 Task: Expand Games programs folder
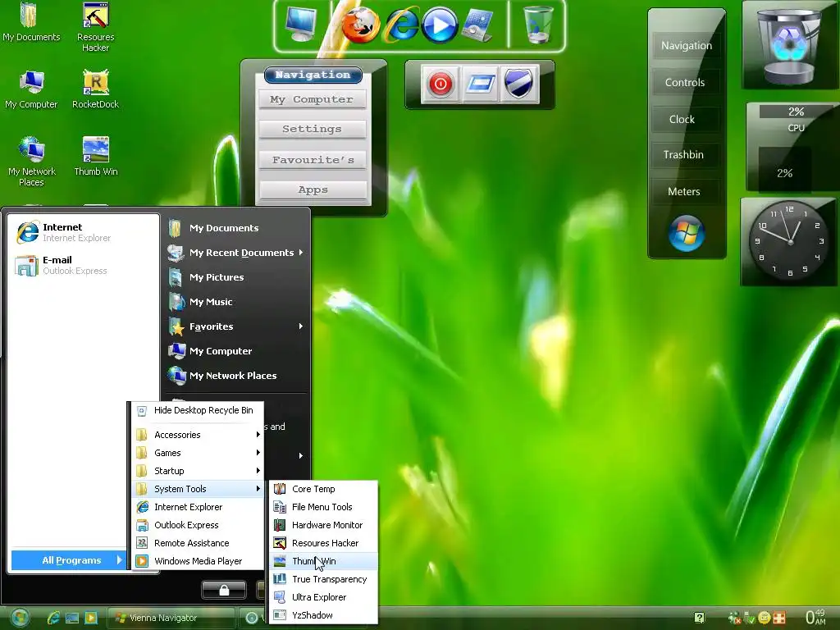[x=198, y=453]
